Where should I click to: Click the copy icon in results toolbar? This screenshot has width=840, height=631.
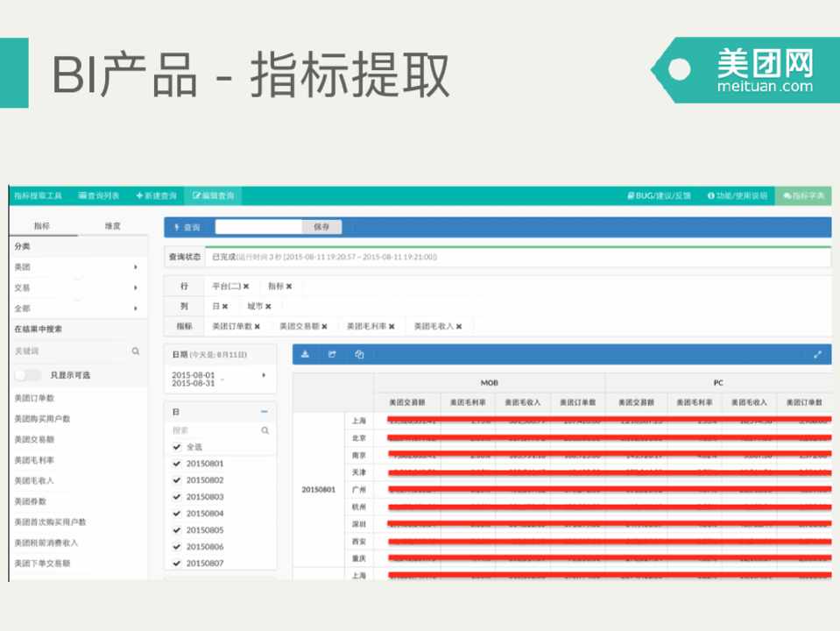tap(359, 354)
